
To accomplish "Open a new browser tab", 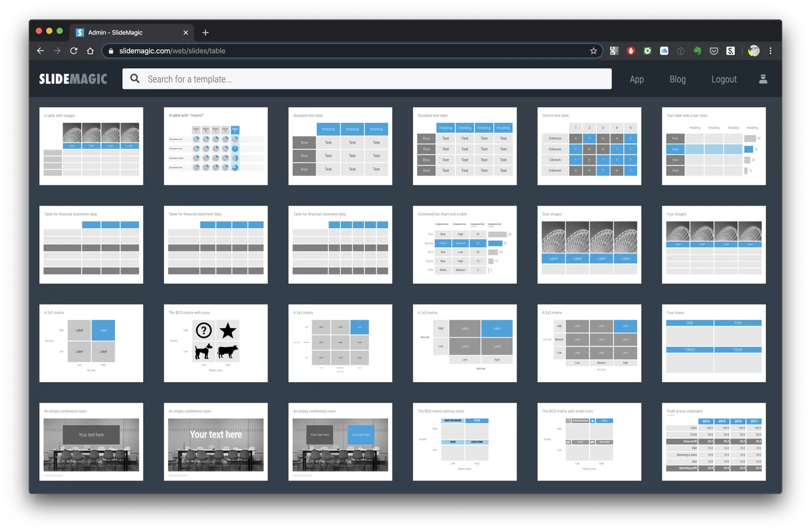I will point(205,32).
